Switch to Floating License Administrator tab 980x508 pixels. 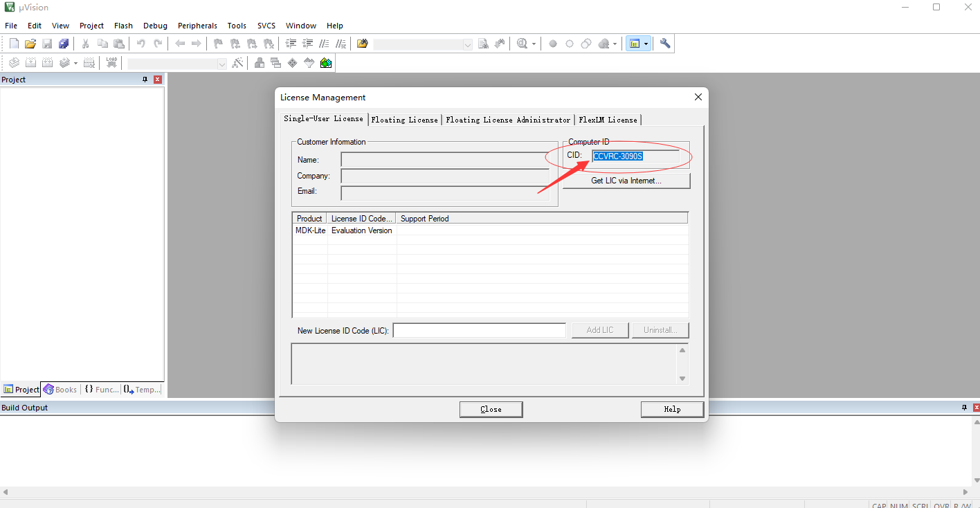point(508,120)
